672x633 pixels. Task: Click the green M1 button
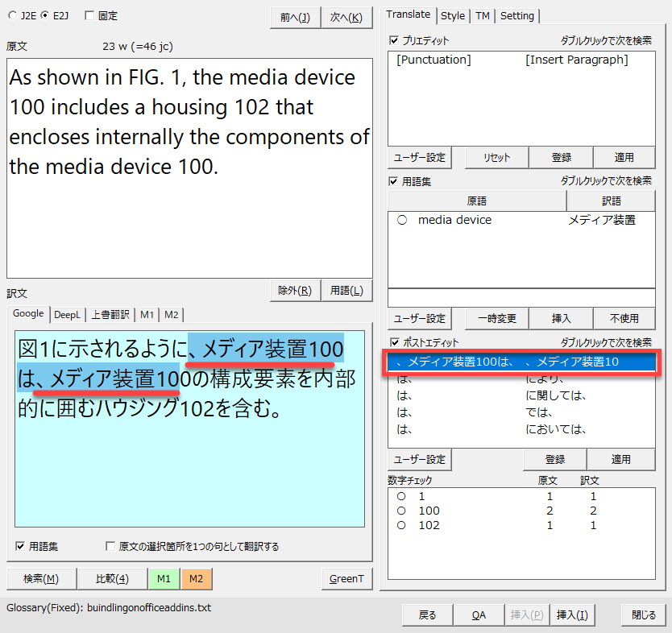(164, 578)
